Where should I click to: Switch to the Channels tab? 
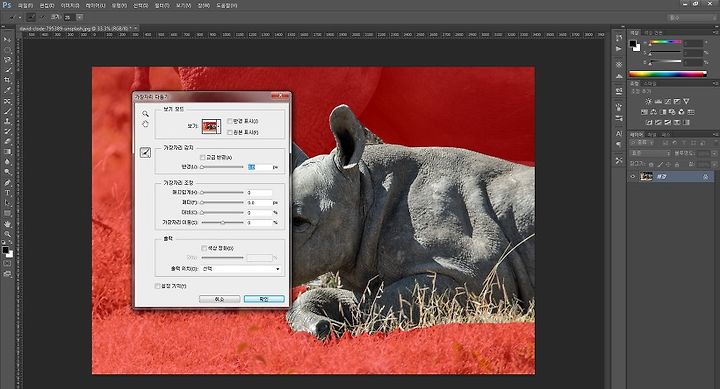pyautogui.click(x=652, y=134)
